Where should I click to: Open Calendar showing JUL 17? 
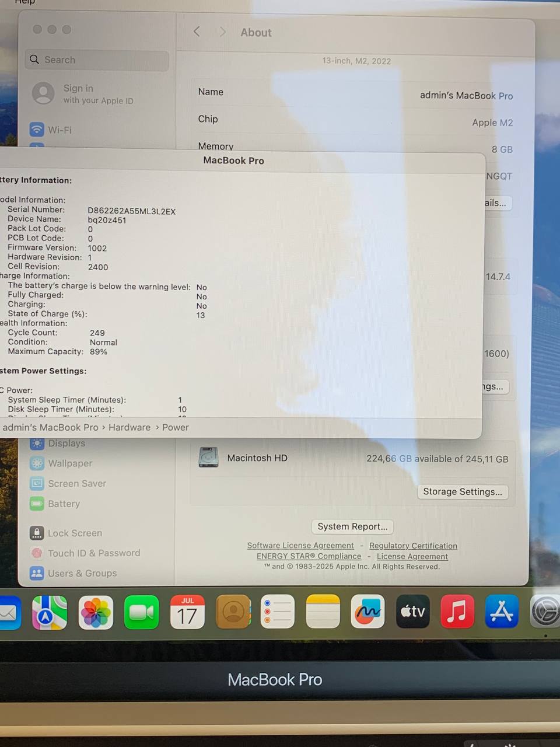pos(187,612)
